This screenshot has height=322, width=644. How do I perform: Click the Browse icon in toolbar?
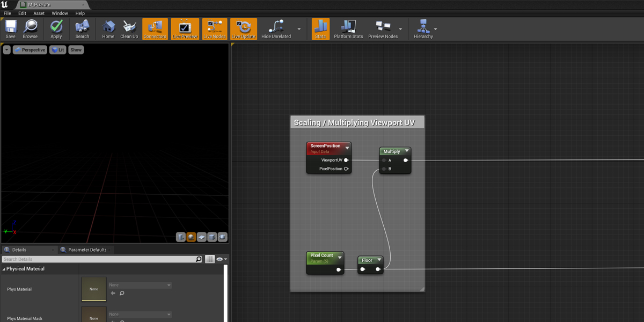point(30,29)
